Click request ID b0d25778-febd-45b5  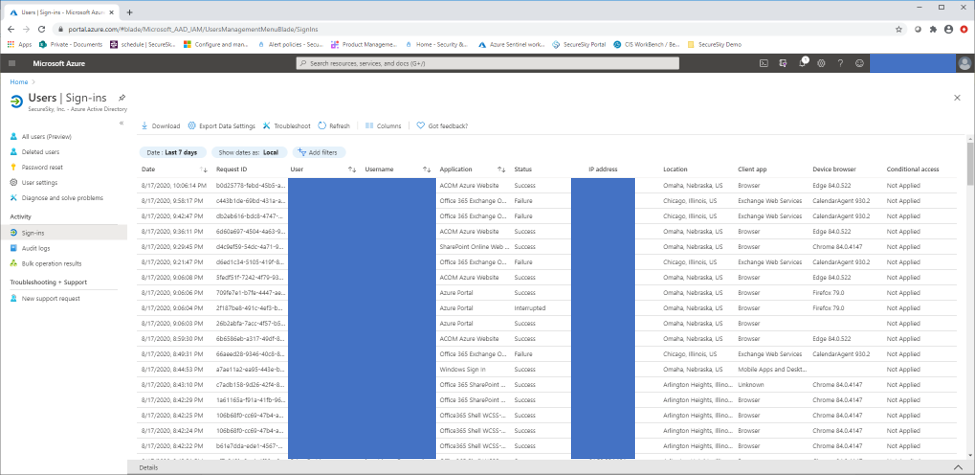pyautogui.click(x=251, y=185)
